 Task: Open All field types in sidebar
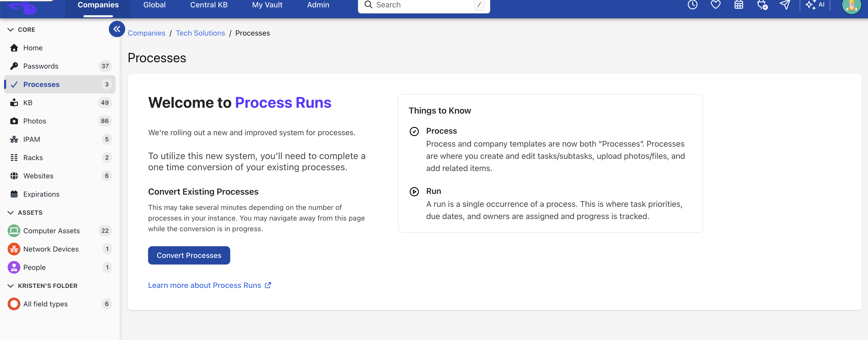(60, 304)
